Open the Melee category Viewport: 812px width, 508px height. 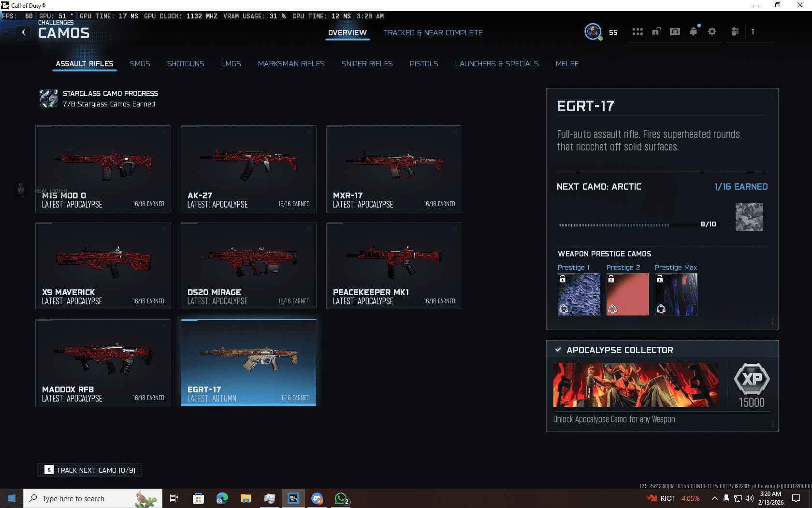567,63
